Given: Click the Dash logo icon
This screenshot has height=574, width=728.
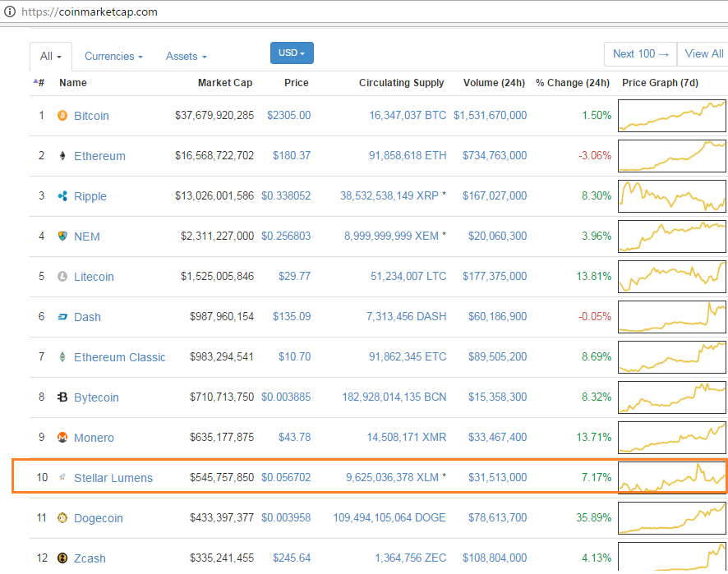Looking at the screenshot, I should tap(62, 316).
